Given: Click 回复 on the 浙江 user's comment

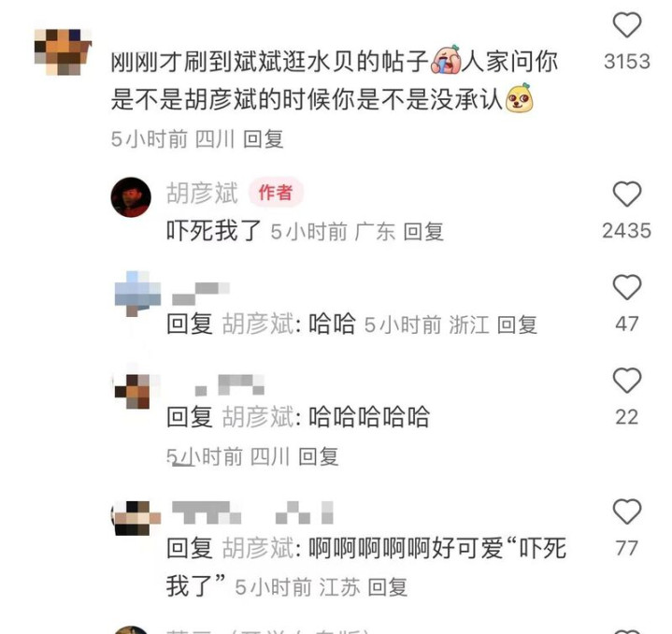Looking at the screenshot, I should coord(517,324).
